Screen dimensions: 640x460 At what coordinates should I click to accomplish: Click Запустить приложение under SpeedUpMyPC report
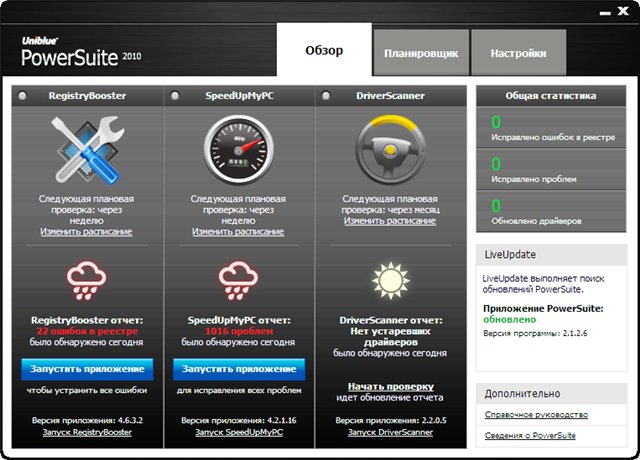tap(239, 369)
